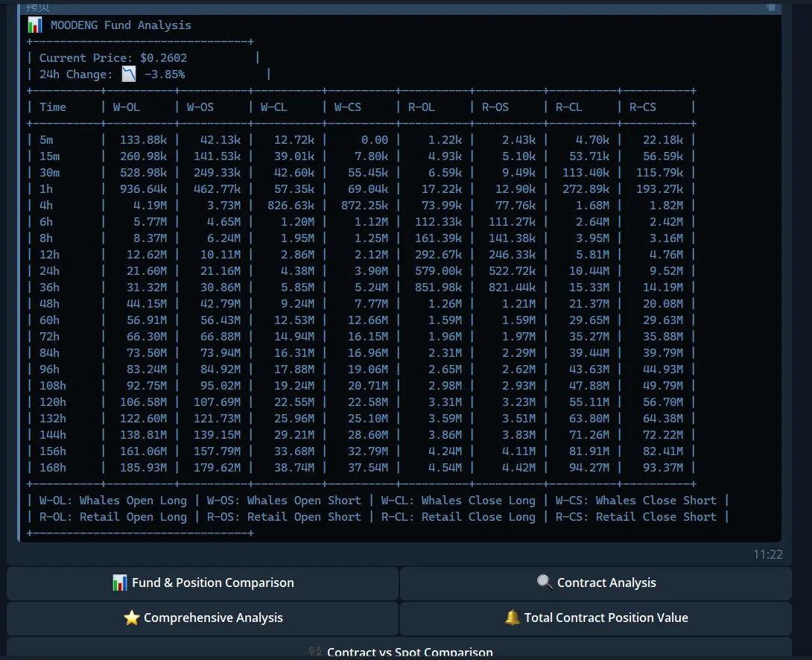
Task: Select the 5m row label
Action: coord(46,139)
